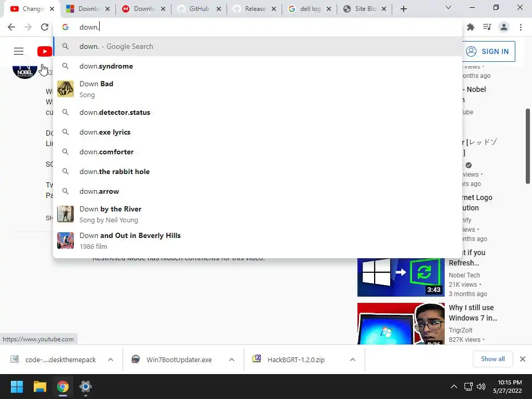Reload the page with the refresh icon
The image size is (532, 399).
point(45,27)
